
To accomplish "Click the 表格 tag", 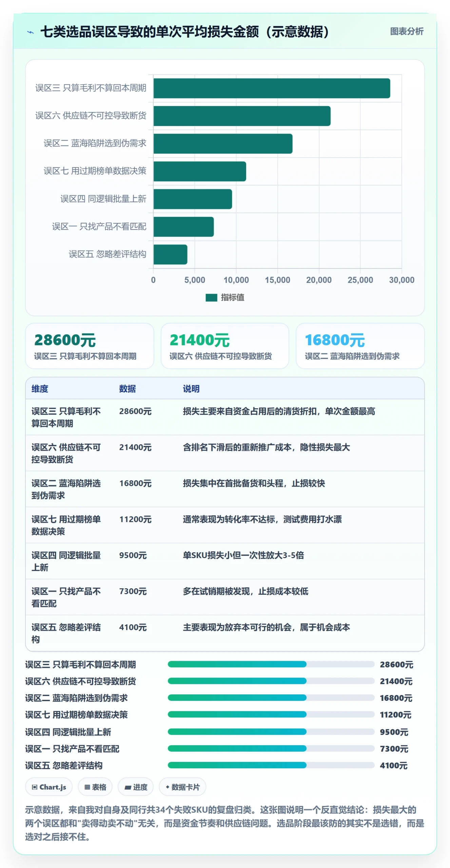I will 95,787.
